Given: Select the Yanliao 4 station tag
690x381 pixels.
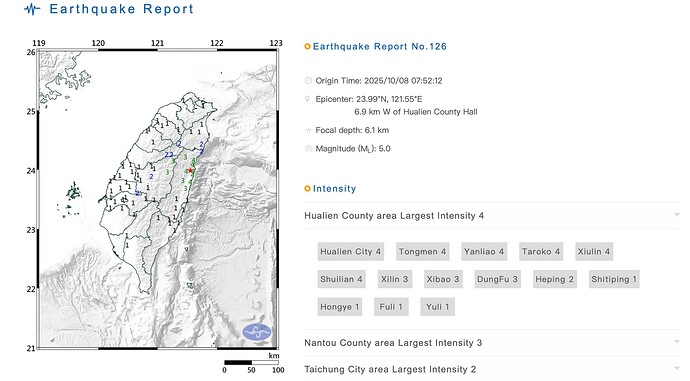Looking at the screenshot, I should pos(484,252).
